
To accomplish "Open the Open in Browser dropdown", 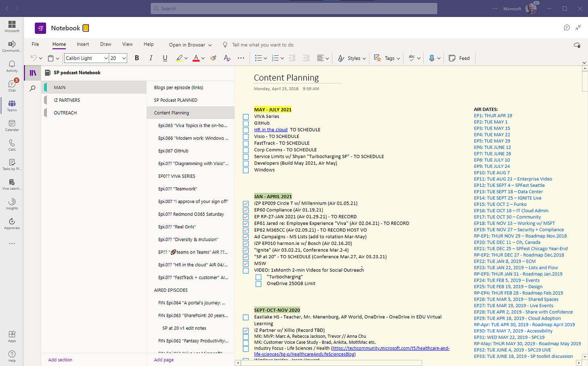I will click(x=190, y=45).
